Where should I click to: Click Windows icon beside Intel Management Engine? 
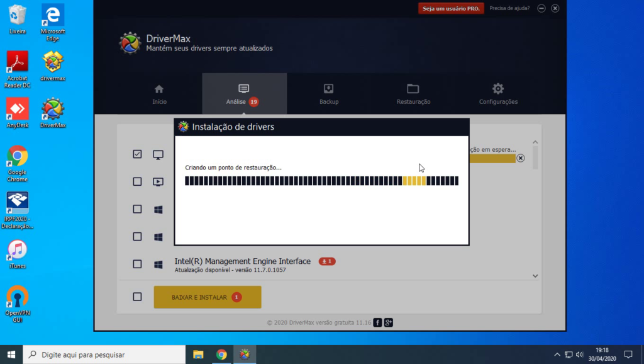coord(158,264)
